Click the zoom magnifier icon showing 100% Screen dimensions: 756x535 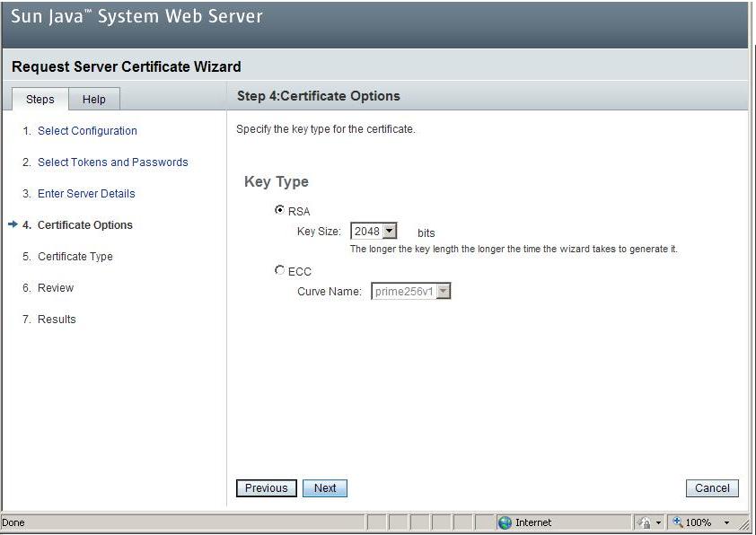[x=678, y=522]
